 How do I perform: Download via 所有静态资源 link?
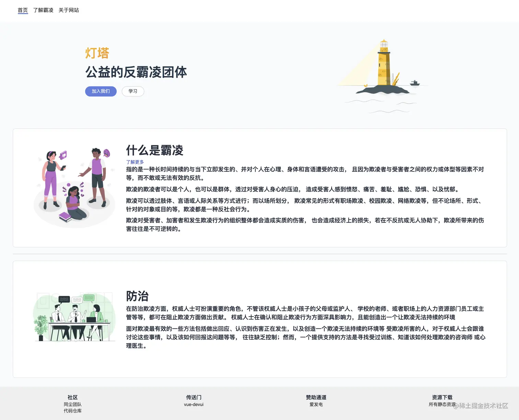[x=442, y=404]
